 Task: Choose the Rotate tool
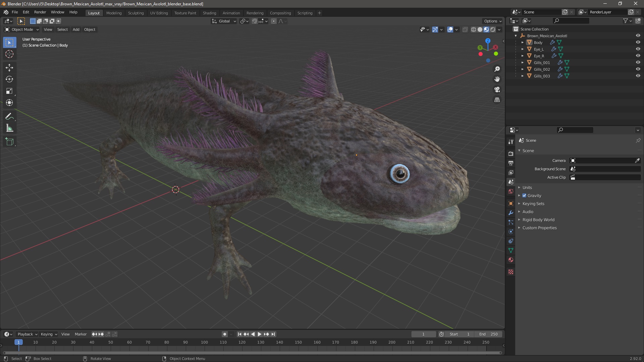9,79
